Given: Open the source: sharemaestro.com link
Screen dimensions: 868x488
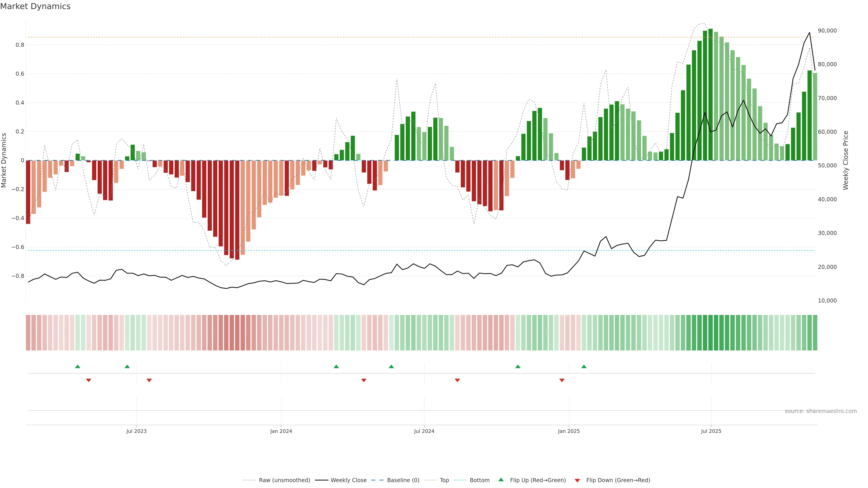Looking at the screenshot, I should tap(821, 411).
